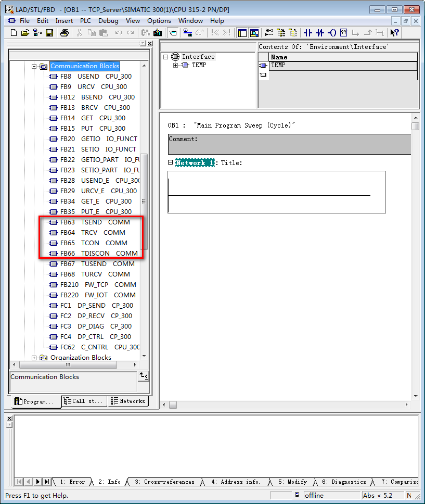Click the context Help arrow icon
425x504 pixels.
(394, 32)
